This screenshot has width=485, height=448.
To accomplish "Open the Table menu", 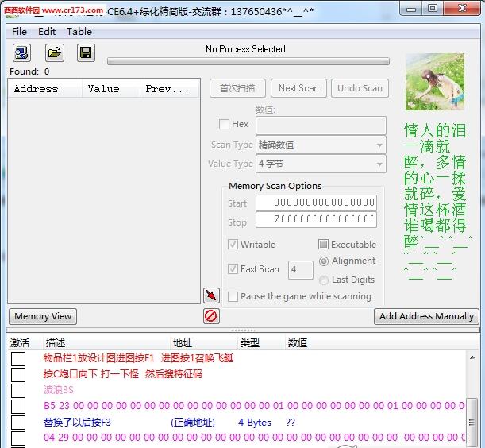I will pyautogui.click(x=79, y=32).
